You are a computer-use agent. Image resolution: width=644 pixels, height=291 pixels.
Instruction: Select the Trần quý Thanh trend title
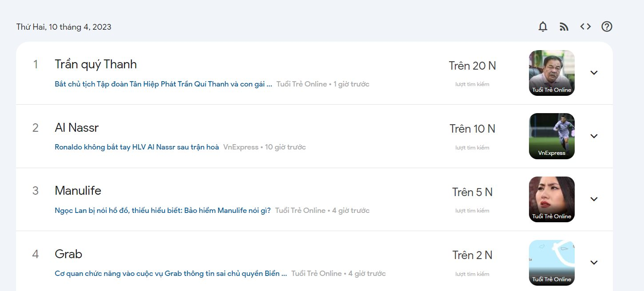pyautogui.click(x=95, y=64)
